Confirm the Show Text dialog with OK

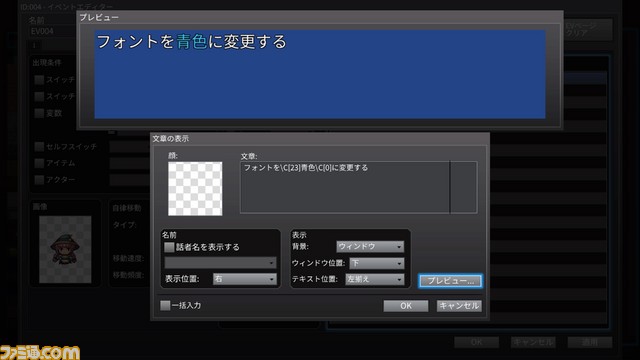coord(406,306)
